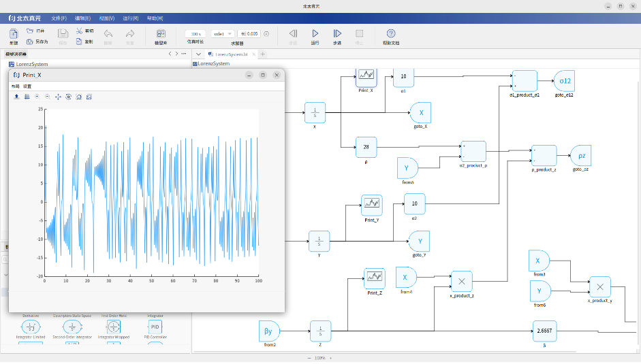Click the Run simulation play button

click(x=315, y=33)
